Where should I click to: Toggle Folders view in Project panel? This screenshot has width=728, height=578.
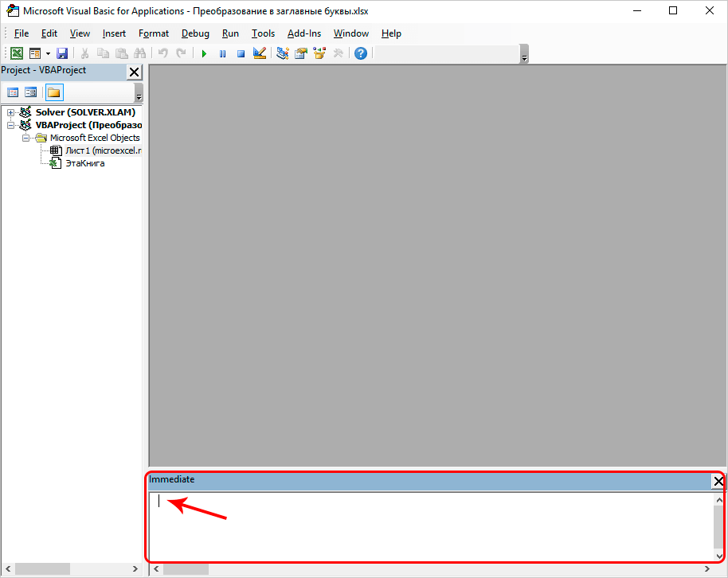[53, 92]
